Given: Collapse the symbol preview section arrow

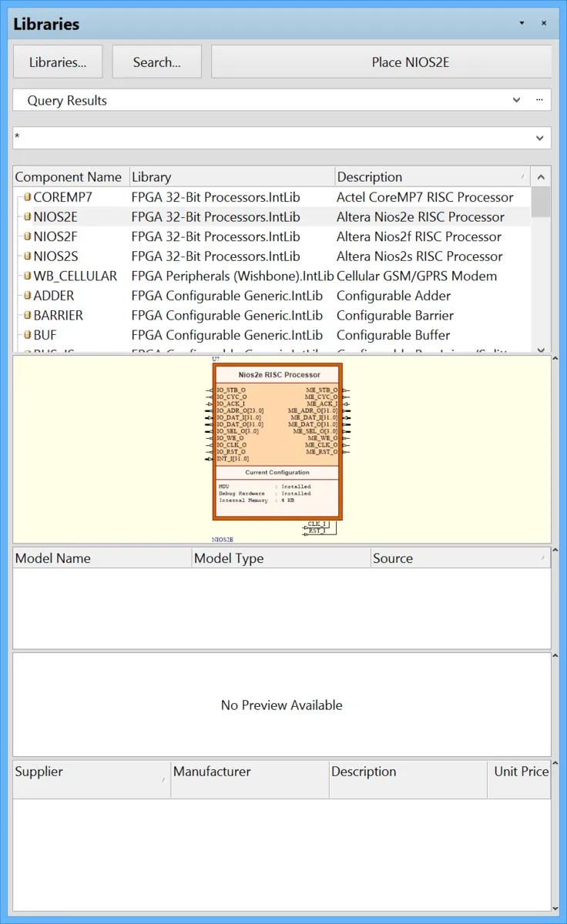Looking at the screenshot, I should coord(554,360).
